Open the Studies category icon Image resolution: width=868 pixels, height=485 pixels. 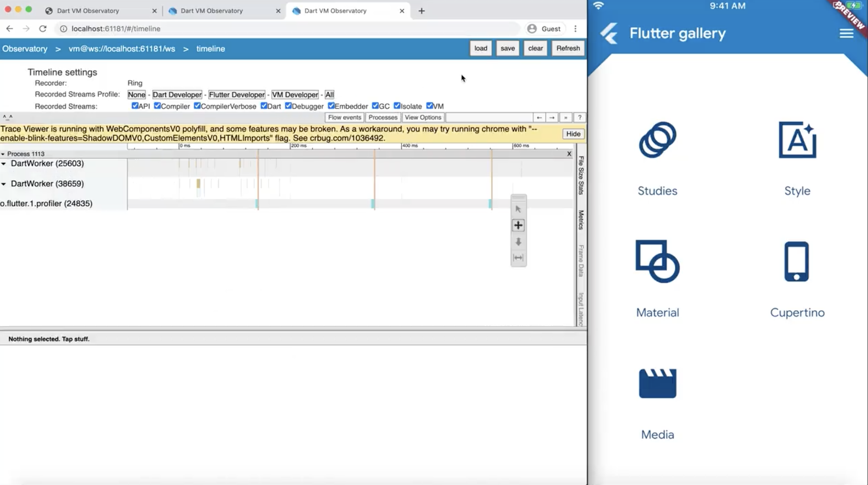657,140
